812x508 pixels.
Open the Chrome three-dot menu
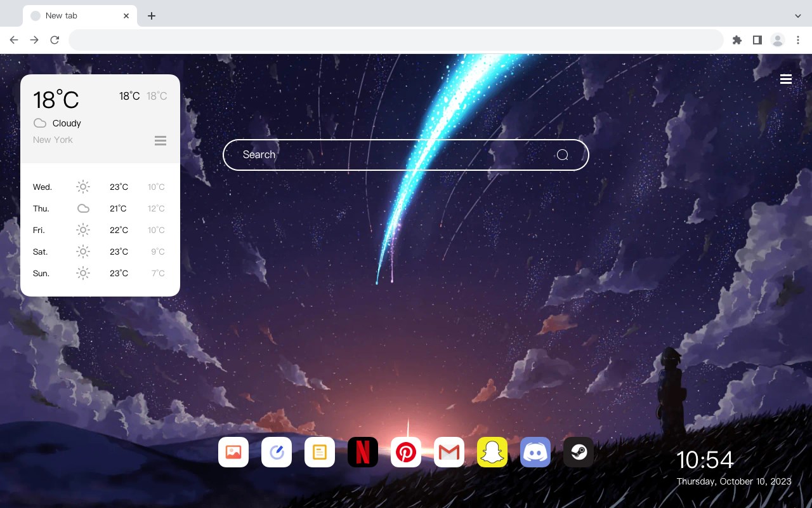pyautogui.click(x=798, y=40)
